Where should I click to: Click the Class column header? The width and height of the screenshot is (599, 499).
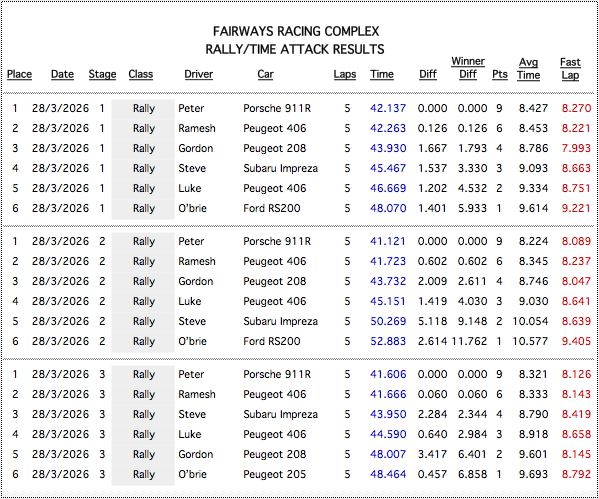coord(141,74)
